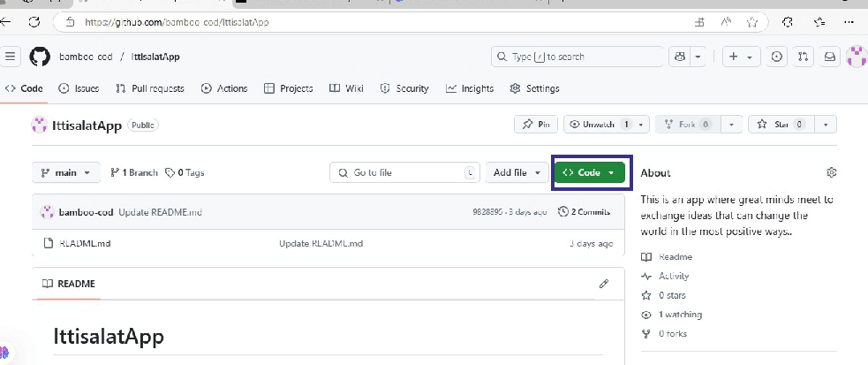The width and height of the screenshot is (868, 365).
Task: Open the green Code dropdown button
Action: pyautogui.click(x=589, y=173)
